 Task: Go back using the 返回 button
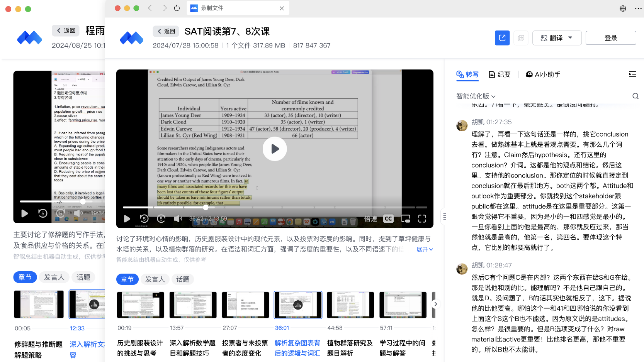166,31
